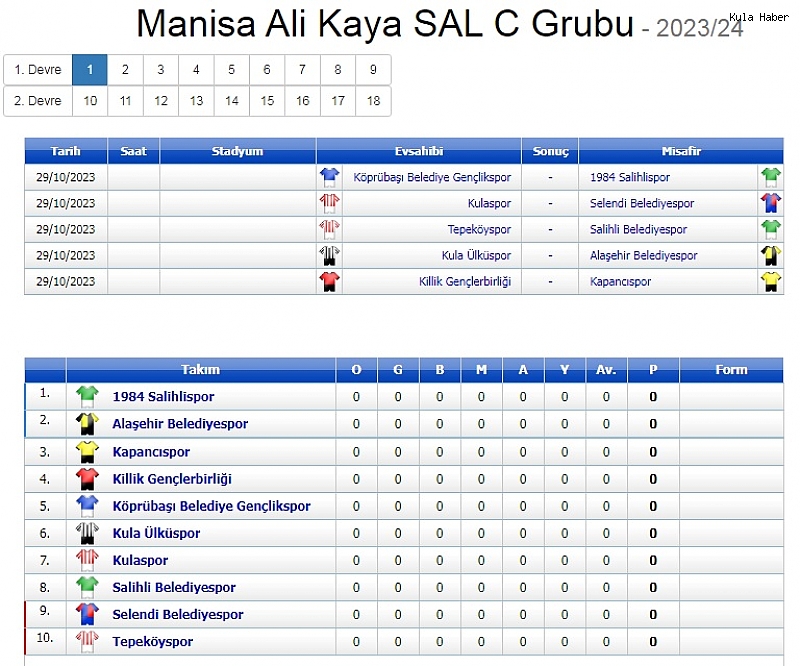
Task: Switch to week 9 tab
Action: click(x=373, y=70)
